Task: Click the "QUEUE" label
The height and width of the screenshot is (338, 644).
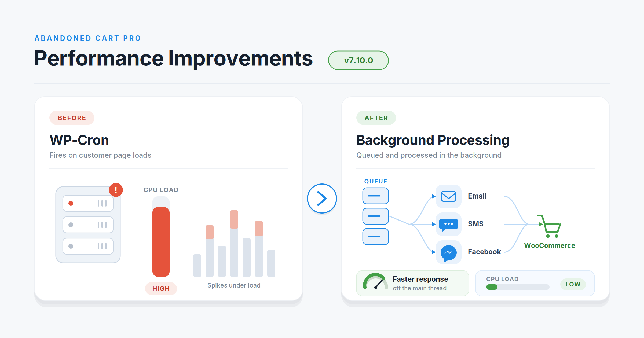Action: (376, 182)
